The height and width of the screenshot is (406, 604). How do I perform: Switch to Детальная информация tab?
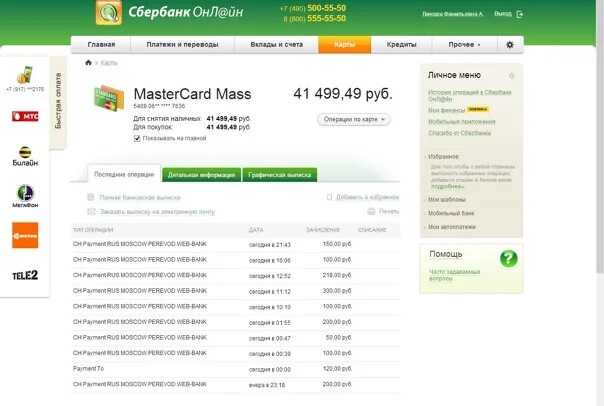201,175
